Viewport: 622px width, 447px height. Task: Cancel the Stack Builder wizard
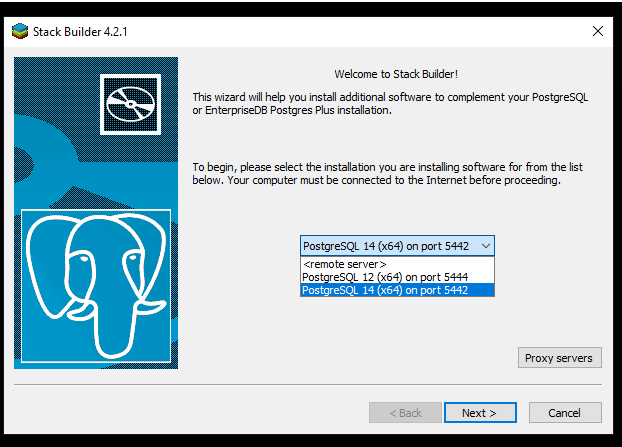point(565,413)
